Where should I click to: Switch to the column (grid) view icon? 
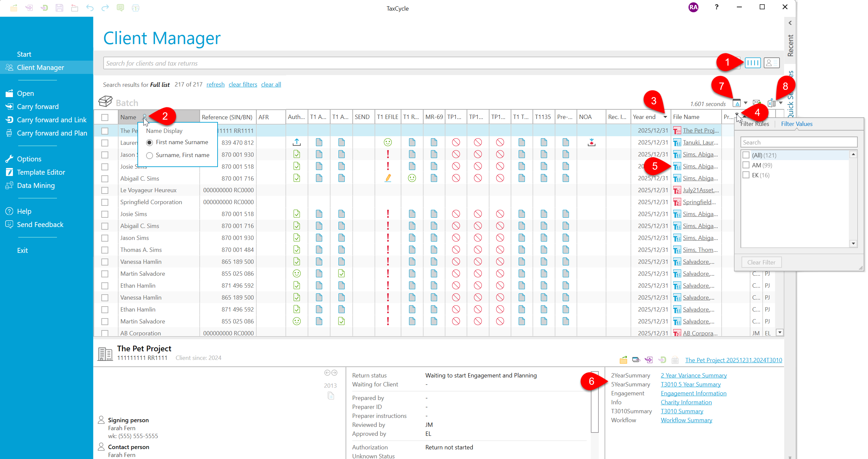pos(752,63)
